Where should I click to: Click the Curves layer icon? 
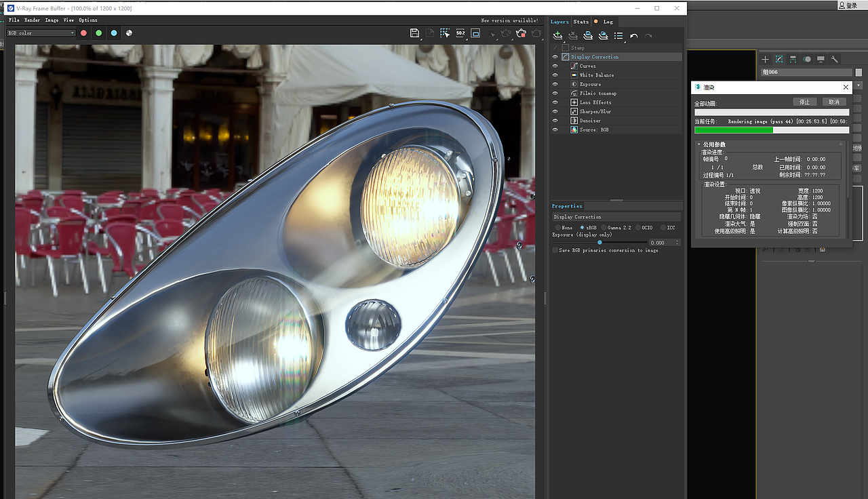click(x=574, y=66)
